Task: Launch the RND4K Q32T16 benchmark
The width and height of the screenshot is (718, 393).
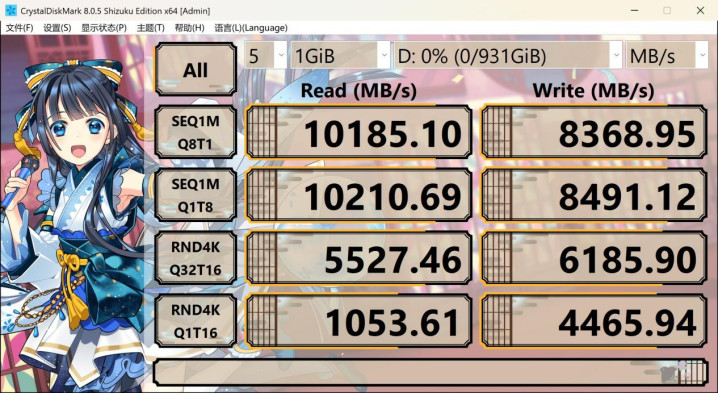Action: (196, 258)
